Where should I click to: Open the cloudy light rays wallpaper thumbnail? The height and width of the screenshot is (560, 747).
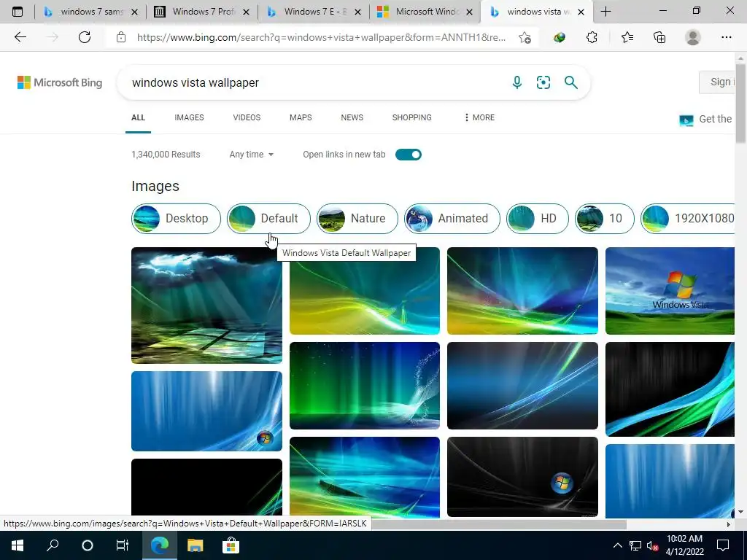pos(206,306)
